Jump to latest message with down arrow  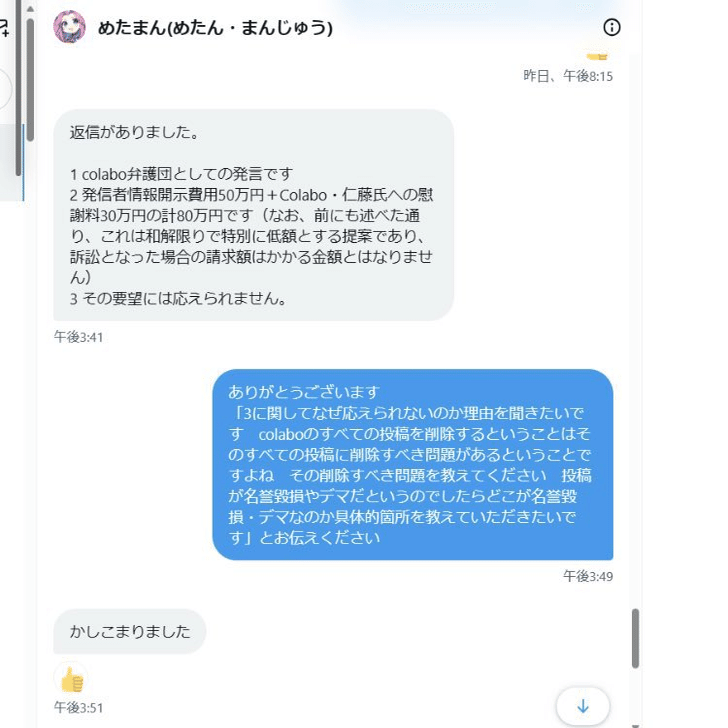583,706
